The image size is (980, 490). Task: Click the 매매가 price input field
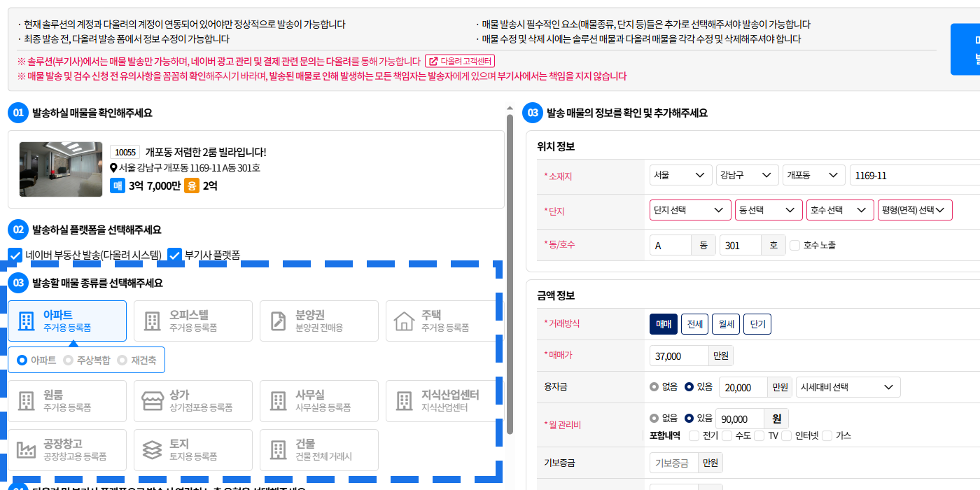coord(679,356)
